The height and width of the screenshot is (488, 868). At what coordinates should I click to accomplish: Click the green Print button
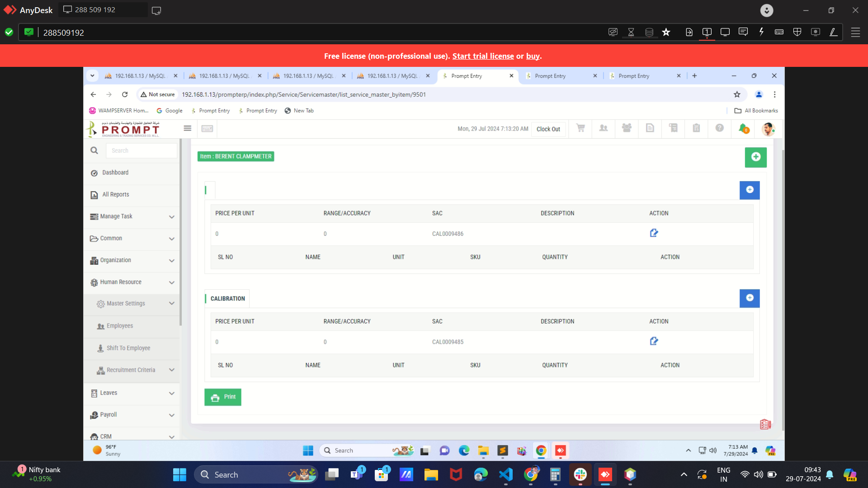pos(223,397)
